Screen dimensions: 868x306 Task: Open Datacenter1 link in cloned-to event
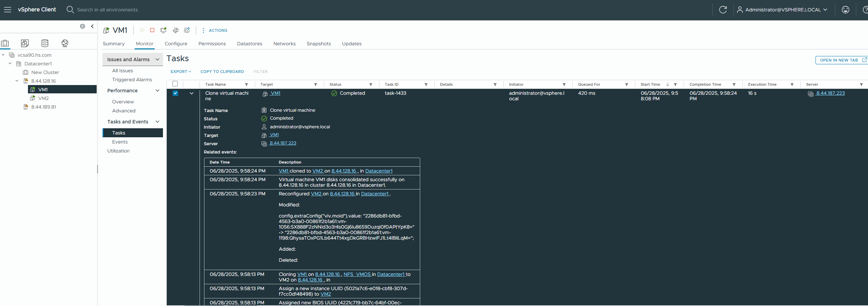[x=379, y=171]
